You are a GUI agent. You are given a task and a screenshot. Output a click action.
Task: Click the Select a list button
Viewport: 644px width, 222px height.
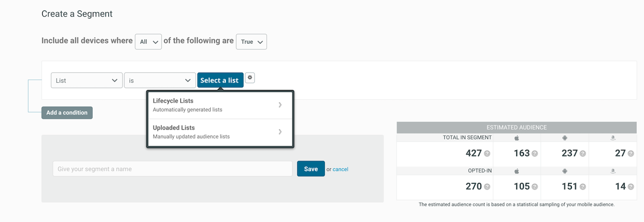coord(220,80)
